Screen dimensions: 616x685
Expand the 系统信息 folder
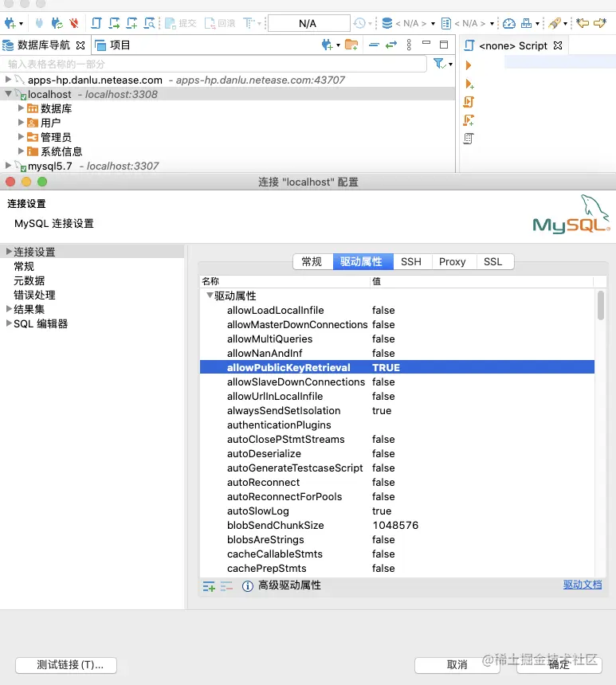coord(21,151)
